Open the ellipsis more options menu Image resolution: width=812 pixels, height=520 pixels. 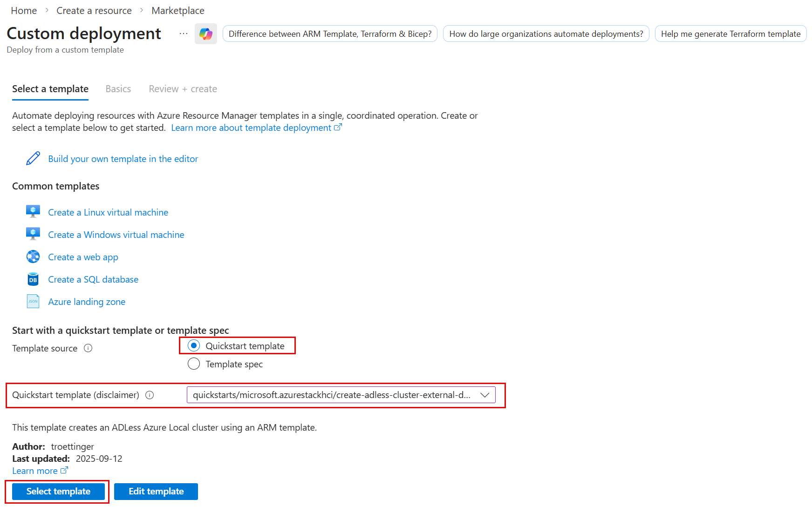(x=184, y=34)
